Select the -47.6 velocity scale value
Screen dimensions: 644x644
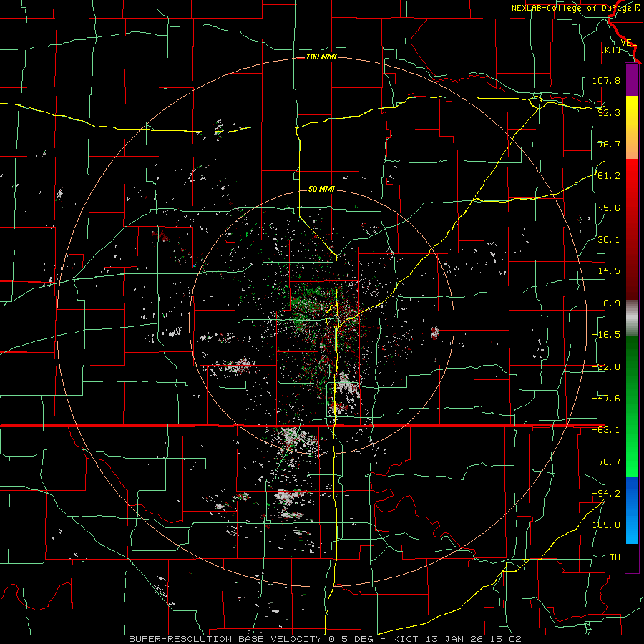(606, 399)
